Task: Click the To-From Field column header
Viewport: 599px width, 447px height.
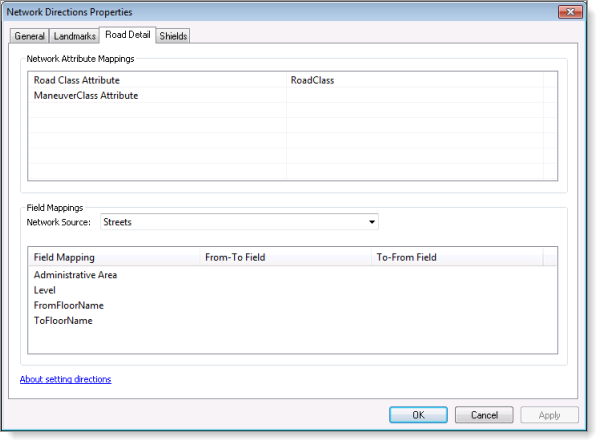Action: tap(457, 257)
